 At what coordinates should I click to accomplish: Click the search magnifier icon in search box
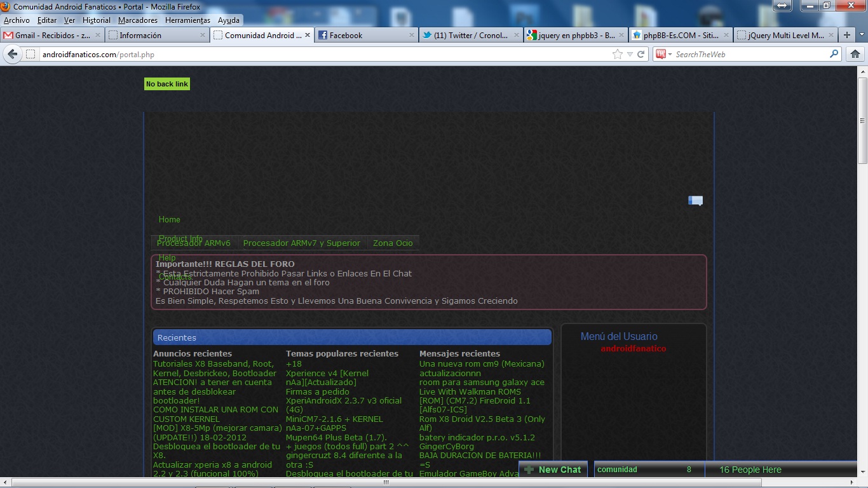tap(834, 55)
